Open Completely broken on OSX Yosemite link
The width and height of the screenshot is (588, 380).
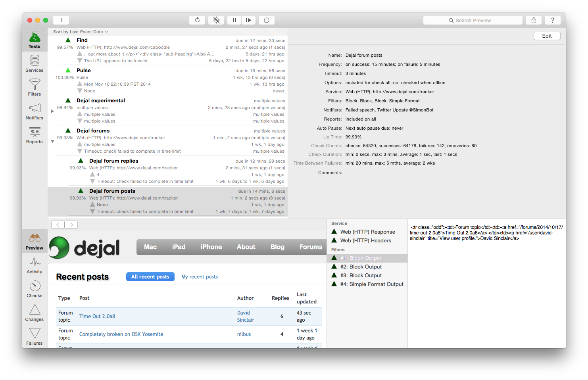[x=121, y=334]
